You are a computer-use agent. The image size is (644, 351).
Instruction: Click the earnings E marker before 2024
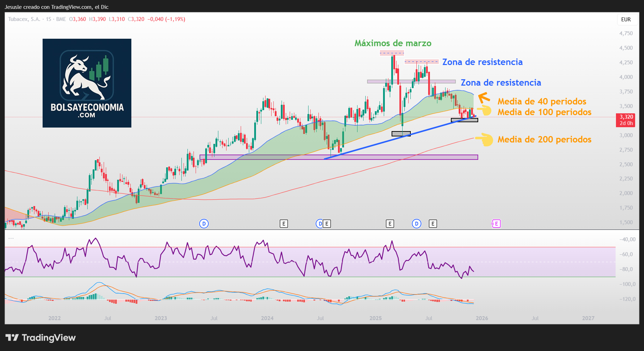click(284, 223)
